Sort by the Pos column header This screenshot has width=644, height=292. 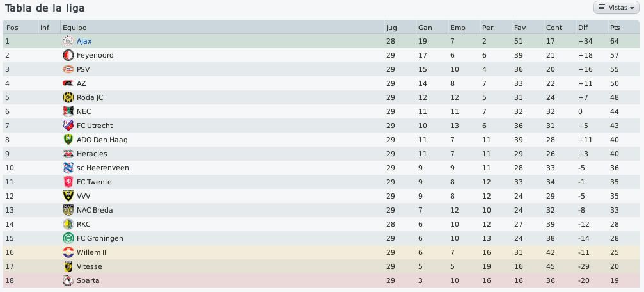click(20, 28)
